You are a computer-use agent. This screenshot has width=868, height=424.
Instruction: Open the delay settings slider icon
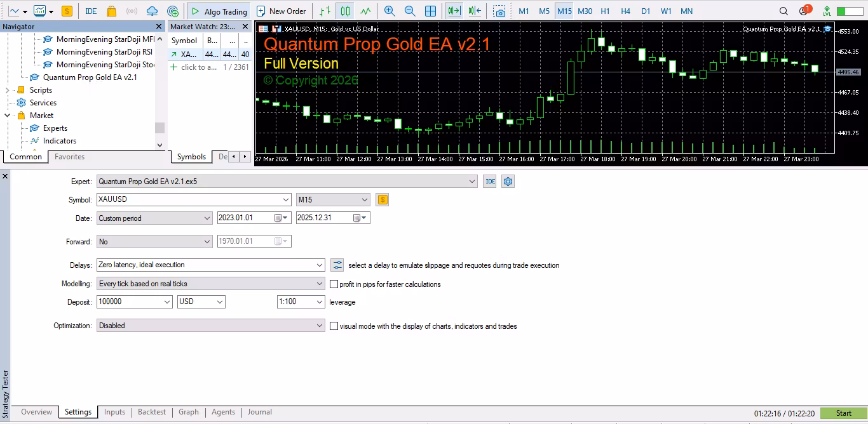point(337,265)
